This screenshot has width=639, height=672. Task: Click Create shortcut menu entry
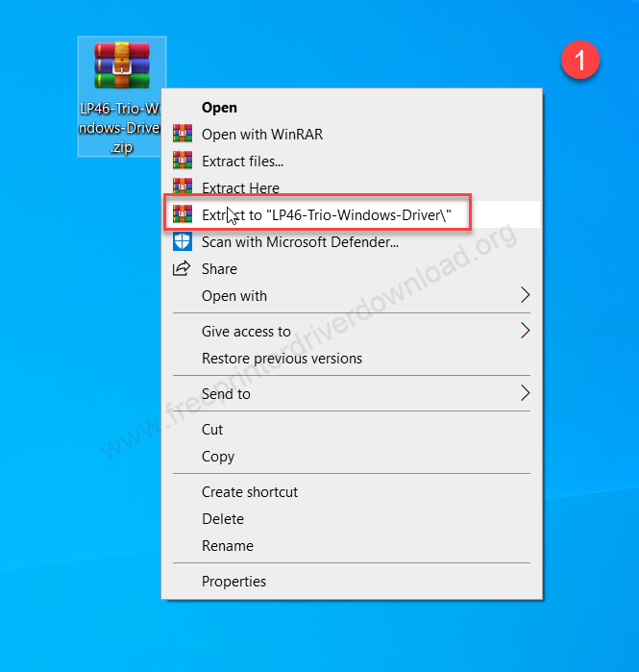(250, 492)
